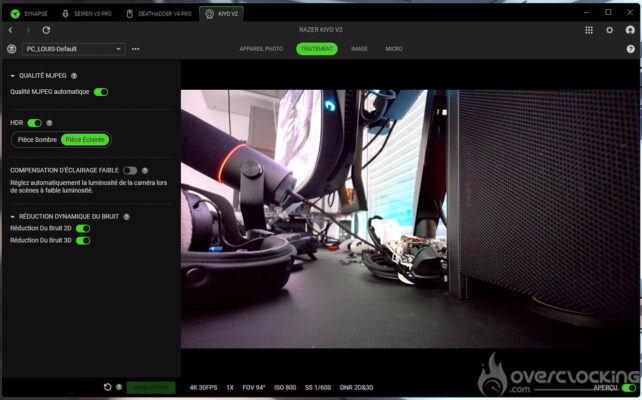Toggle Réduction Du Bruit 2D
This screenshot has height=400, width=642.
coord(83,228)
